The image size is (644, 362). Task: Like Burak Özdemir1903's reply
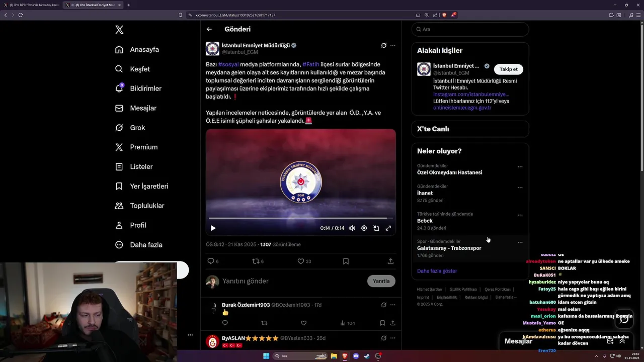[303, 323]
